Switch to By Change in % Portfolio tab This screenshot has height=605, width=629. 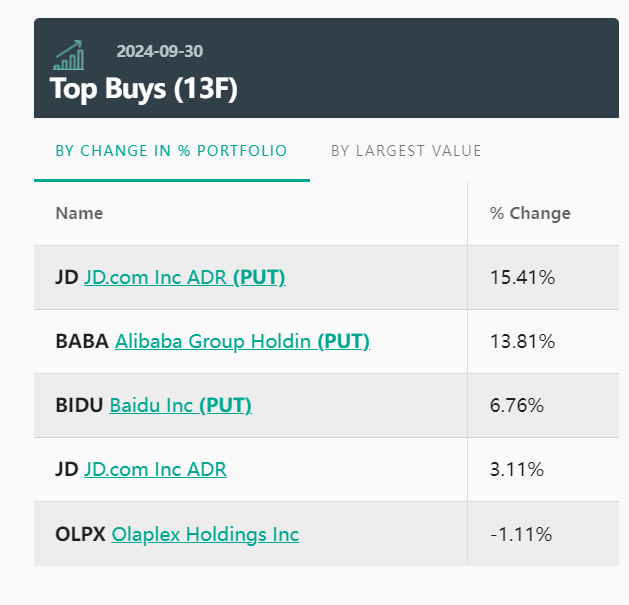pyautogui.click(x=171, y=151)
